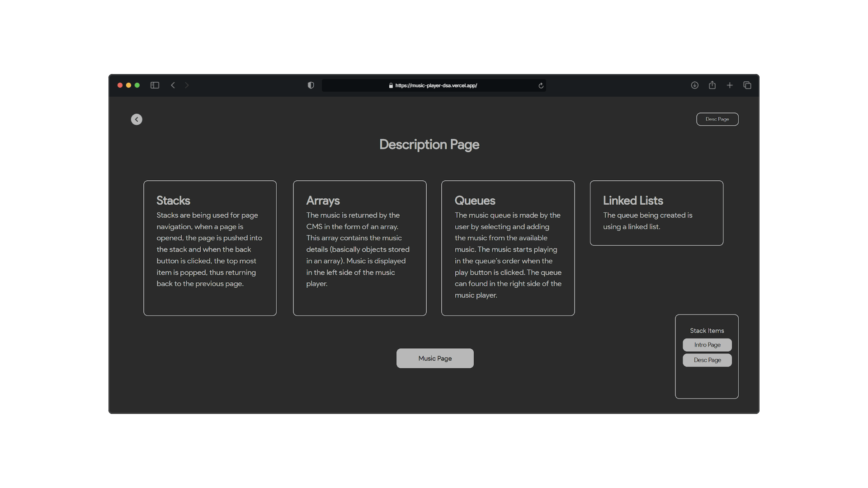
Task: Reload the page with refresh icon
Action: point(541,85)
